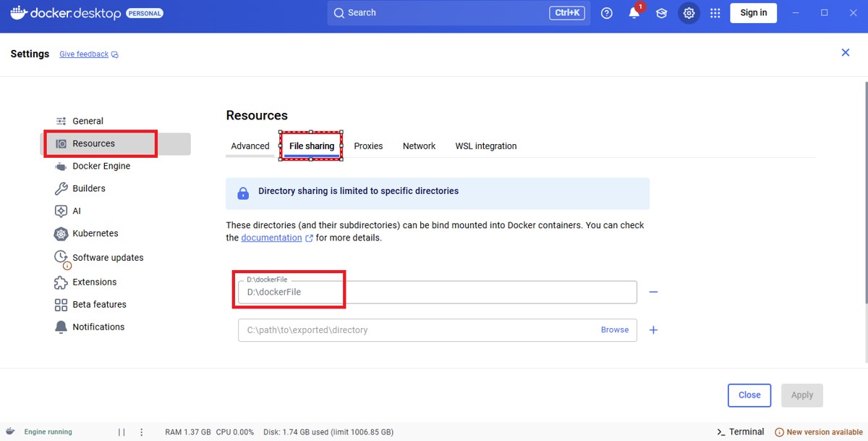Click the Sign in button
This screenshot has height=441, width=868.
(753, 13)
